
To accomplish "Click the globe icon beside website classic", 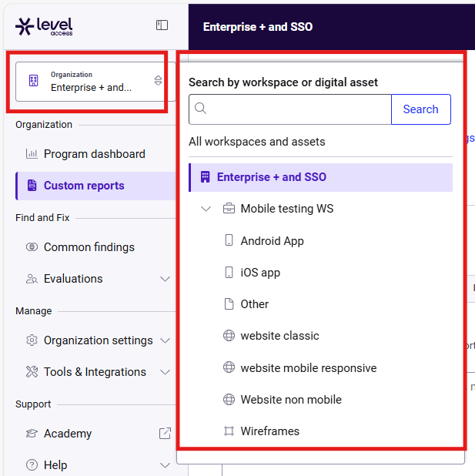I will [x=229, y=336].
